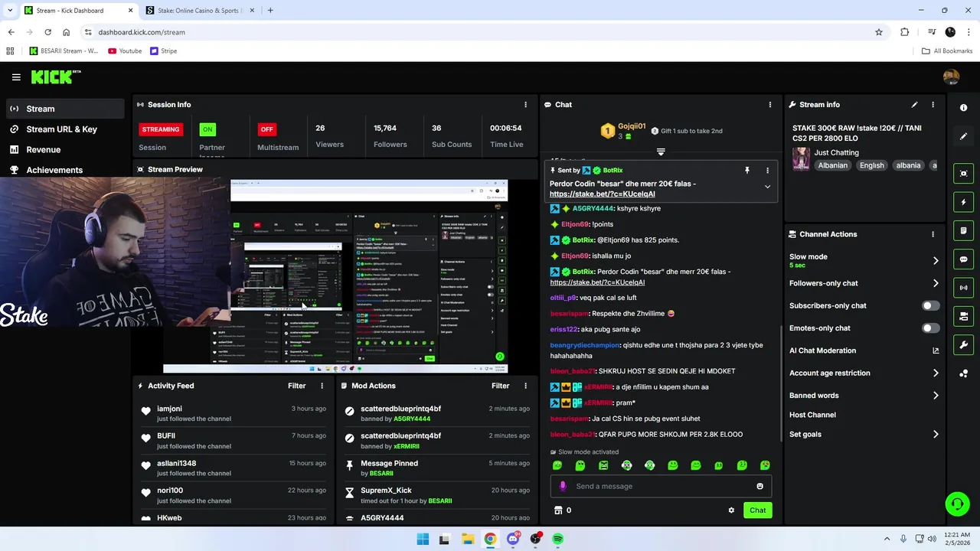980x551 pixels.
Task: Open the green support headset widget
Action: tap(957, 504)
